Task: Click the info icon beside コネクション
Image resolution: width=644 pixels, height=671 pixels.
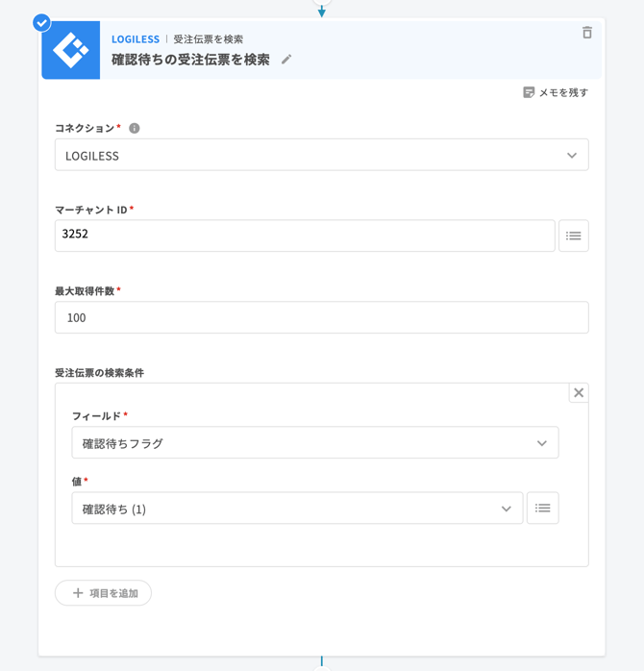Action: 135,128
